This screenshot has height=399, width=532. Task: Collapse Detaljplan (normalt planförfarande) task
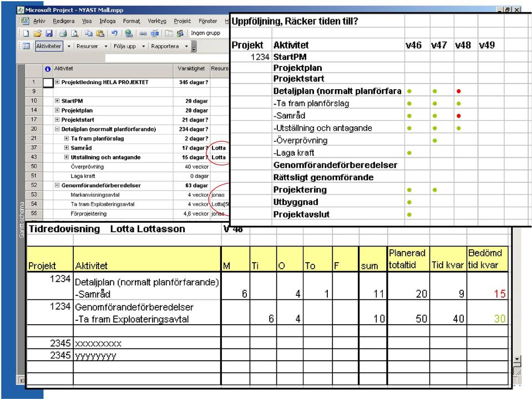tap(57, 129)
